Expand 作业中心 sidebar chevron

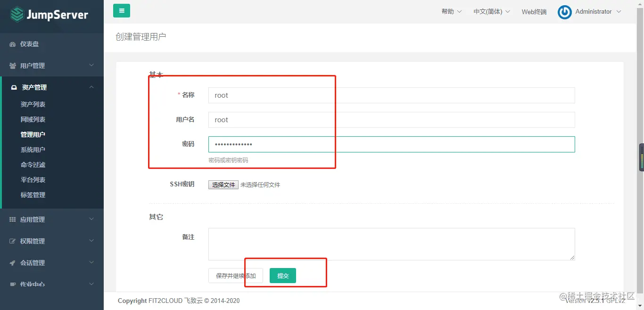pos(91,284)
